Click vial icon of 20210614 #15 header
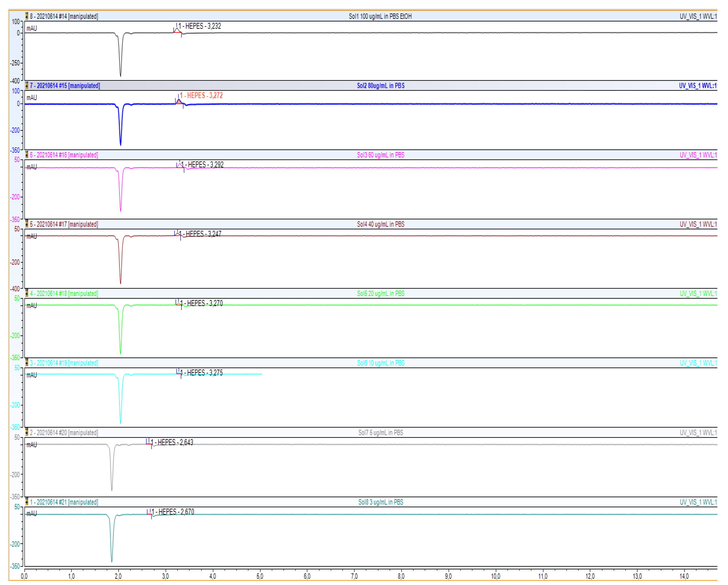The height and width of the screenshot is (585, 728). [x=27, y=86]
